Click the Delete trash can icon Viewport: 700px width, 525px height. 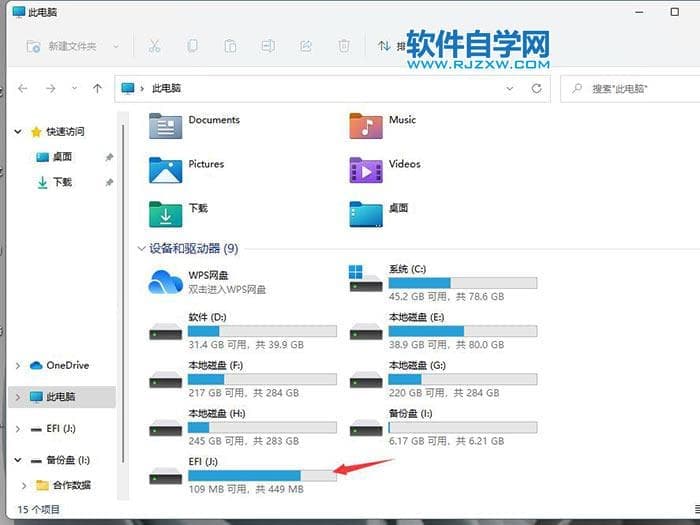[x=344, y=46]
